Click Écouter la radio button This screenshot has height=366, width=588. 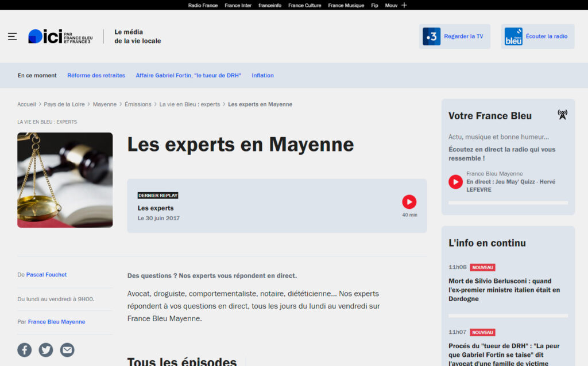(x=537, y=36)
